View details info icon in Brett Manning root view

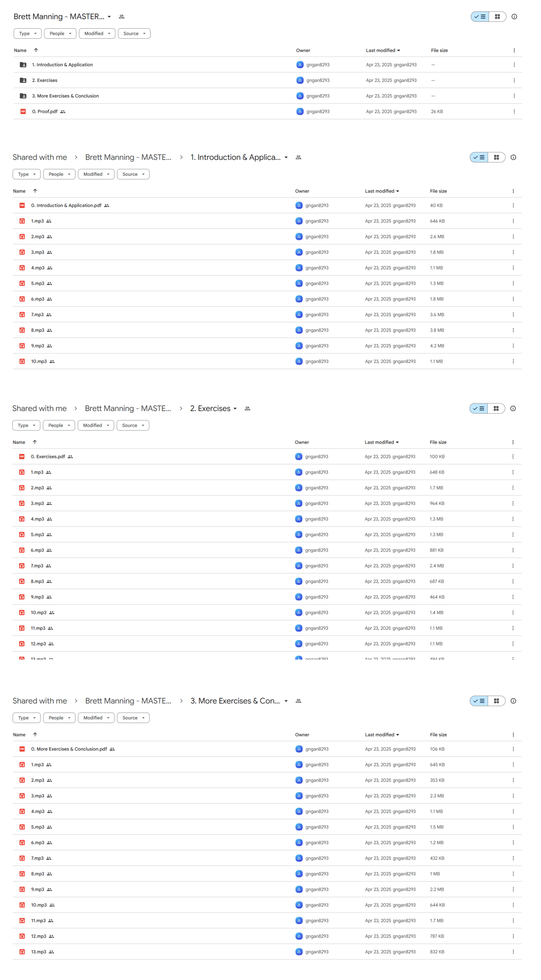tap(514, 16)
